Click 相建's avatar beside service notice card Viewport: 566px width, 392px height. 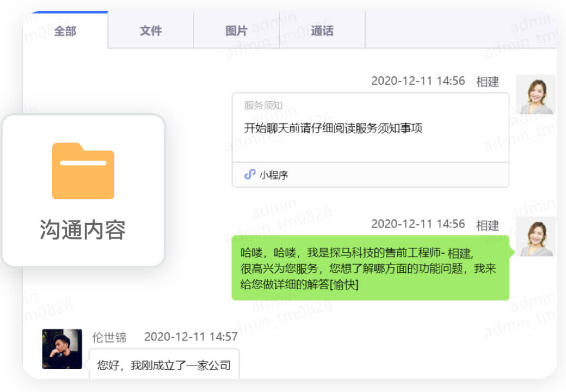point(536,94)
